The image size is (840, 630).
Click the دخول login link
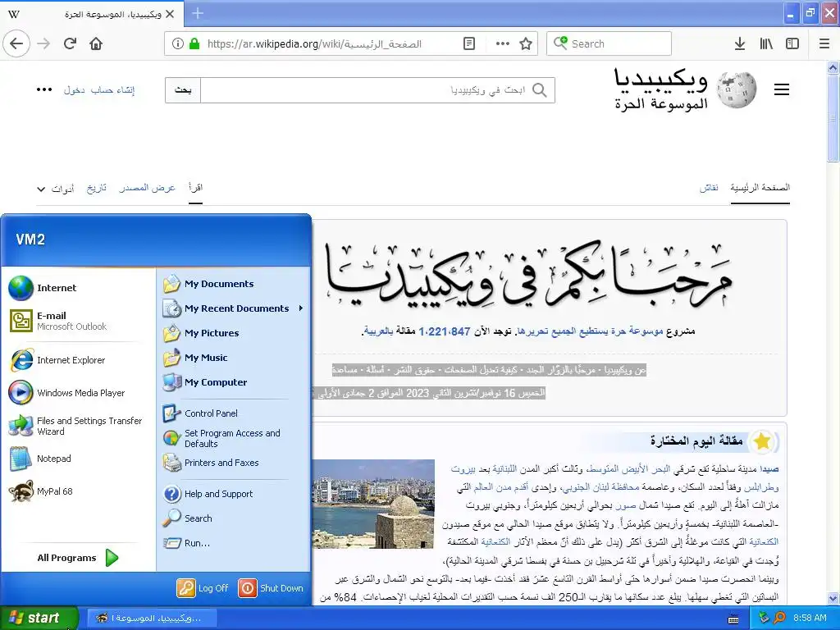[x=75, y=90]
